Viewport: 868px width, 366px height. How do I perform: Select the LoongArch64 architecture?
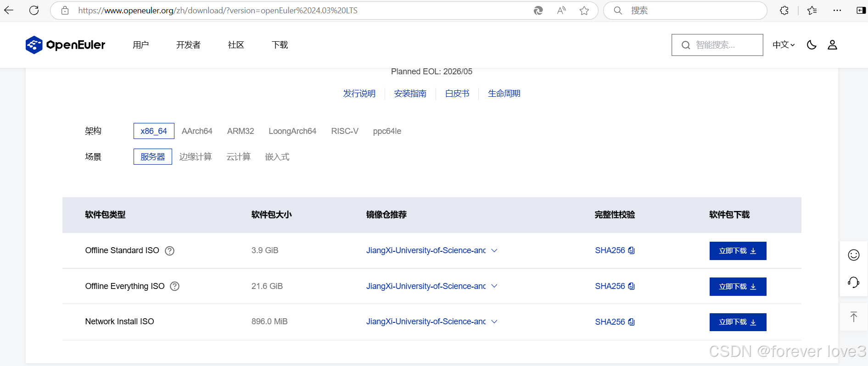pyautogui.click(x=292, y=131)
